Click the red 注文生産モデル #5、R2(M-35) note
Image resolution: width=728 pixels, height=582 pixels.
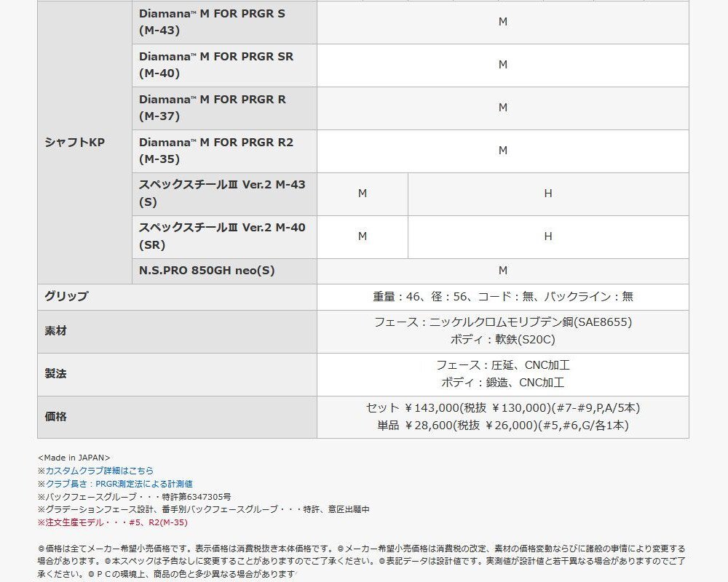112,522
